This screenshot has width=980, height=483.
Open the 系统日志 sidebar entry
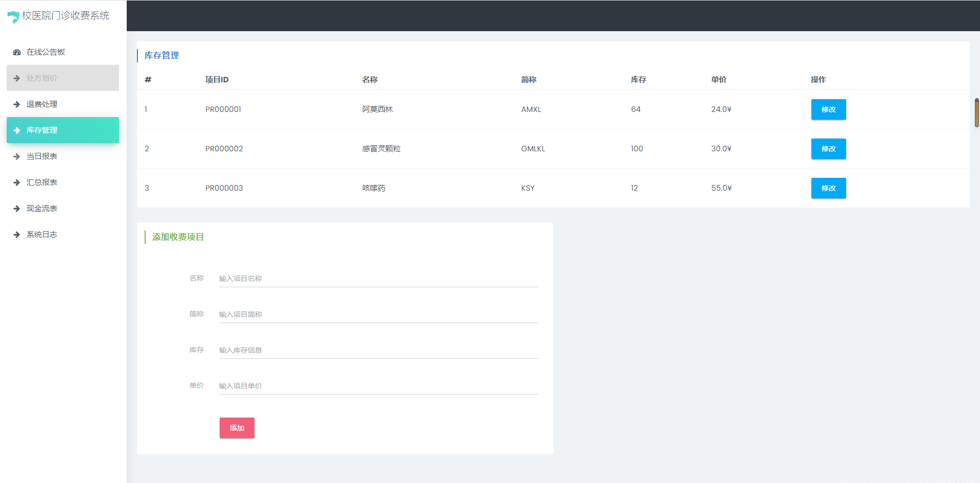[x=42, y=234]
